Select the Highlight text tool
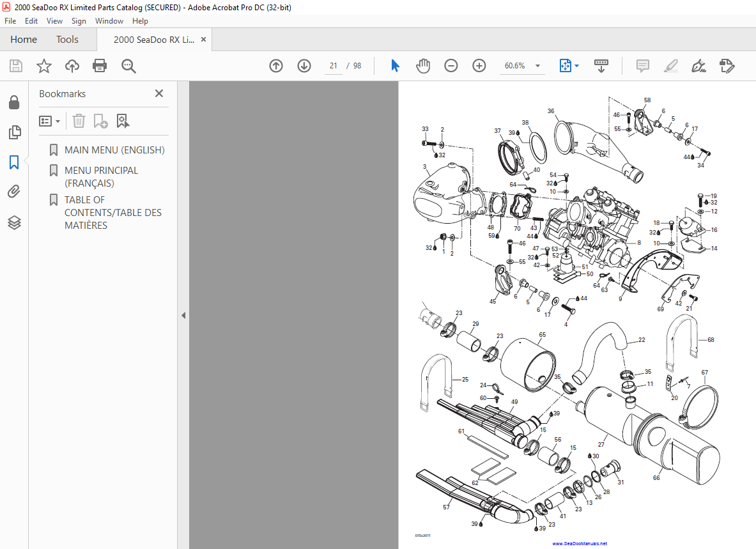 coord(670,66)
